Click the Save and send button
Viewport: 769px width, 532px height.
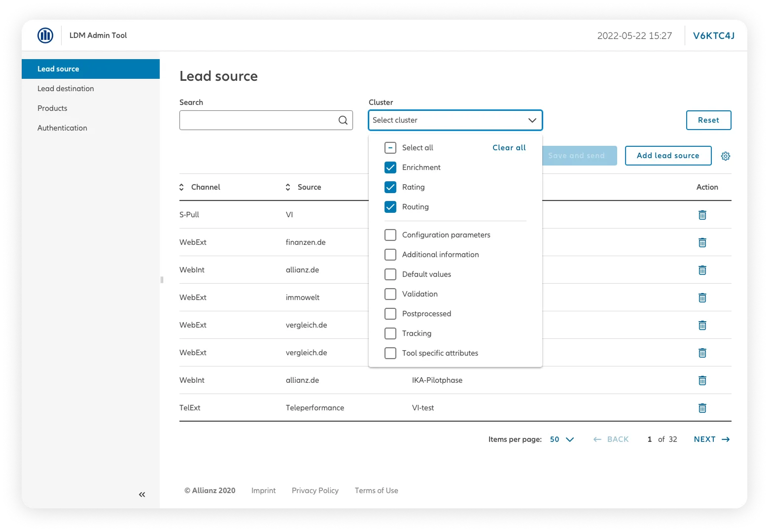(x=580, y=156)
